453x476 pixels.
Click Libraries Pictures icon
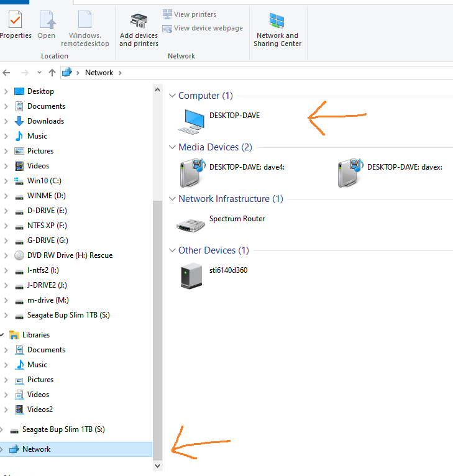19,380
